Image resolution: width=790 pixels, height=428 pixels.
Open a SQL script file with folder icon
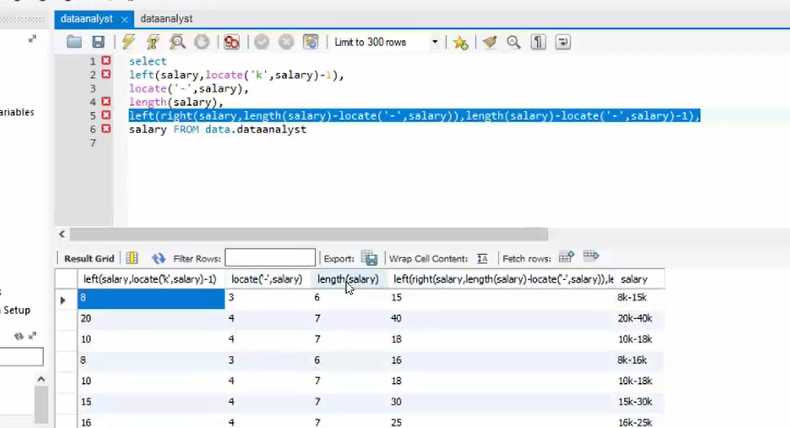[x=74, y=42]
